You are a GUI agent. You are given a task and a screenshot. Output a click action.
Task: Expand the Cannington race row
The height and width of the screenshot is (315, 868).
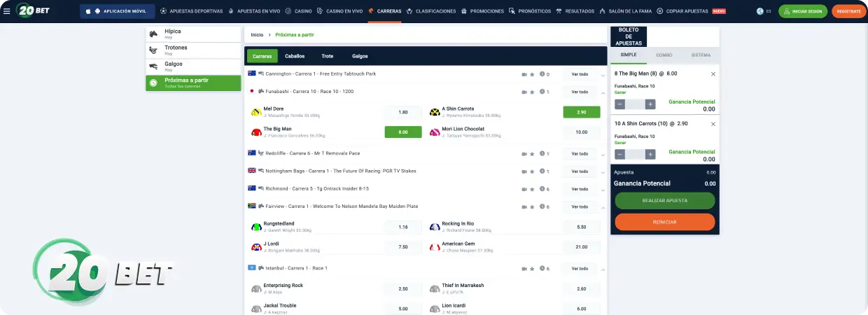pos(603,74)
